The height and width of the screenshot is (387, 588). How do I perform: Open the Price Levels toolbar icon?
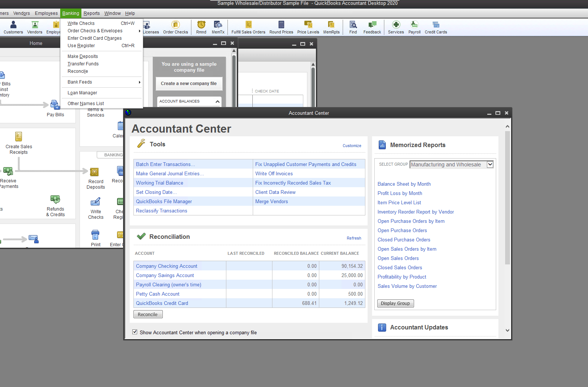(x=308, y=27)
